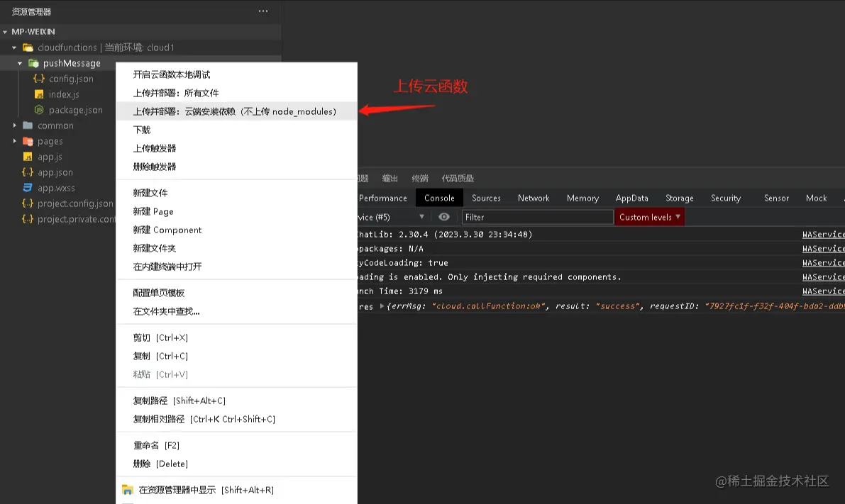The width and height of the screenshot is (845, 504).
Task: Switch to the Console devtools tab
Action: click(439, 198)
